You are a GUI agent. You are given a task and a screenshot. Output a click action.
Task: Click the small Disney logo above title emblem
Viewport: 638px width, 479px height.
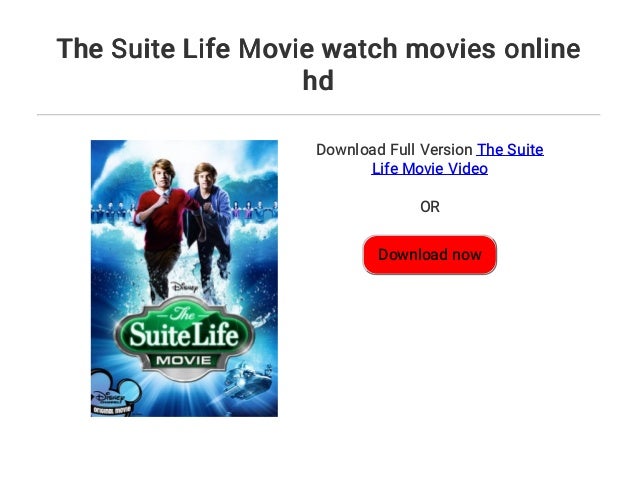click(x=185, y=287)
